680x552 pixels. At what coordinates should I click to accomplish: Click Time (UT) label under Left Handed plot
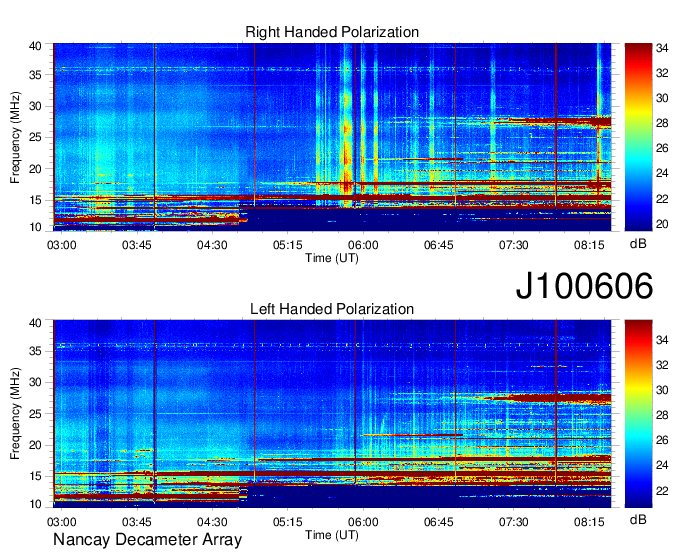tap(332, 535)
